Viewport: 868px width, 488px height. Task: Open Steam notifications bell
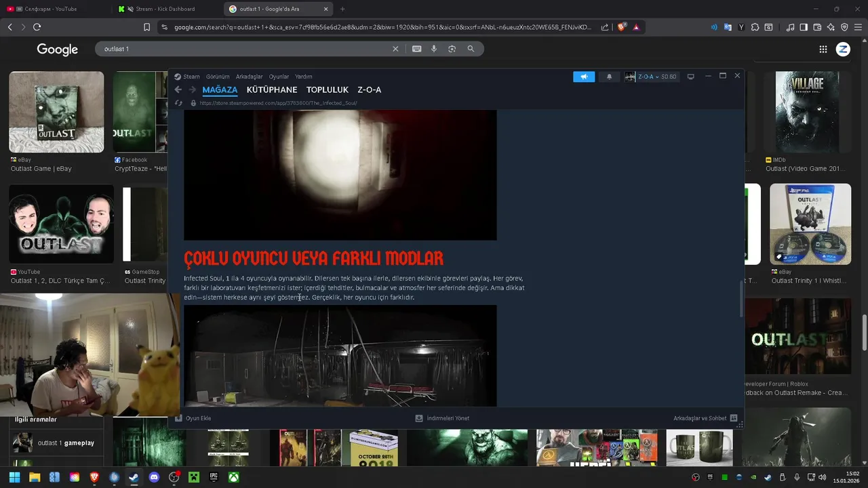point(609,77)
